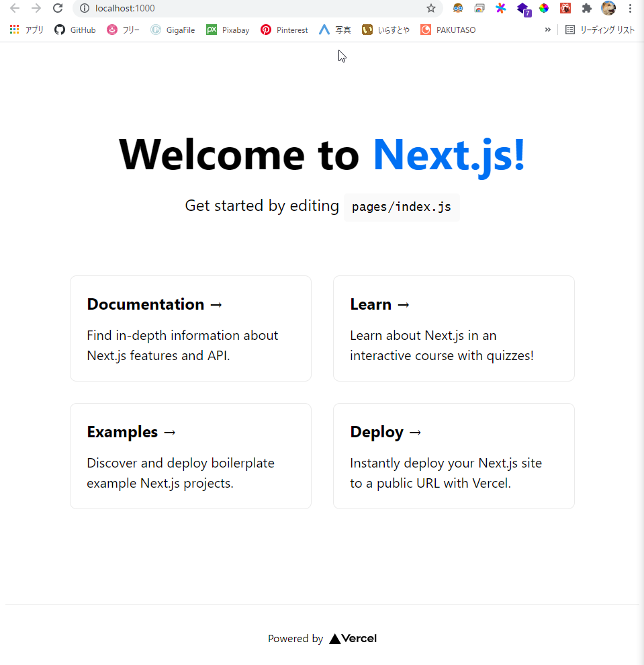Click the red panda extension icon
Viewport: 644px width, 665px height.
coord(565,8)
